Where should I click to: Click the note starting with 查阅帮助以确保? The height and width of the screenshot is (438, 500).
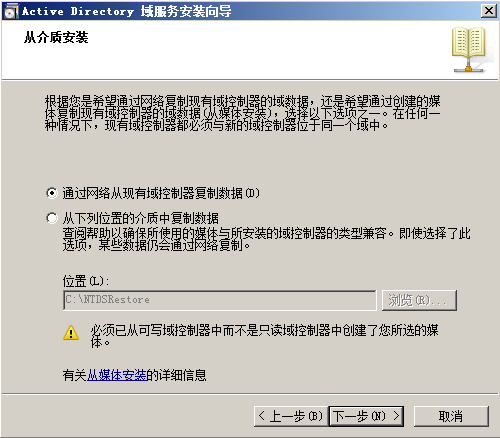pyautogui.click(x=266, y=239)
